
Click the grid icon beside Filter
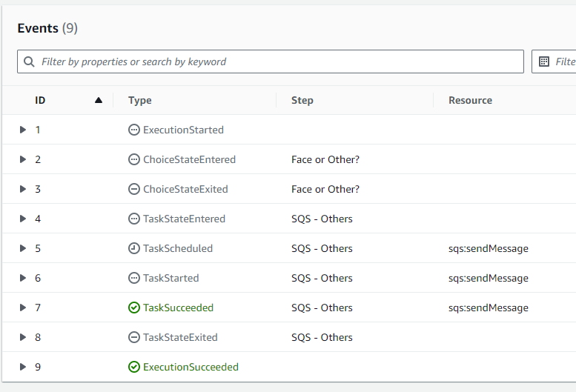pyautogui.click(x=544, y=62)
